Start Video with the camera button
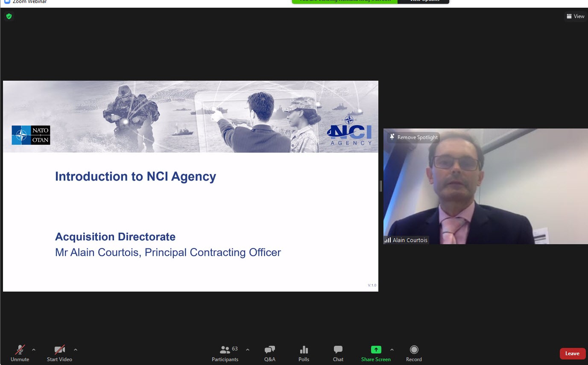Viewport: 588px width, 365px height. pyautogui.click(x=59, y=353)
